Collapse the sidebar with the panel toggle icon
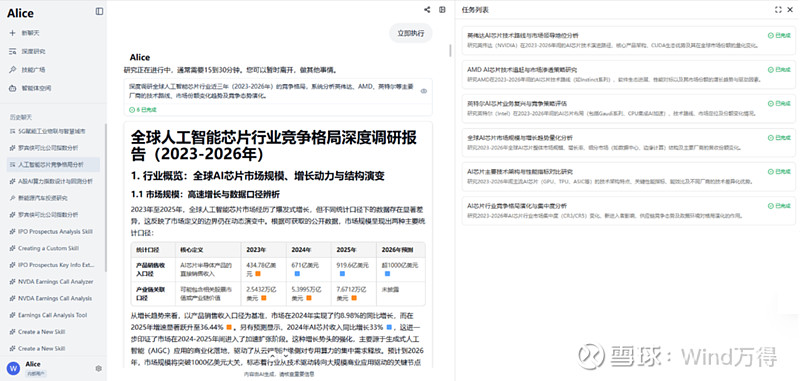The height and width of the screenshot is (381, 800). (x=99, y=11)
